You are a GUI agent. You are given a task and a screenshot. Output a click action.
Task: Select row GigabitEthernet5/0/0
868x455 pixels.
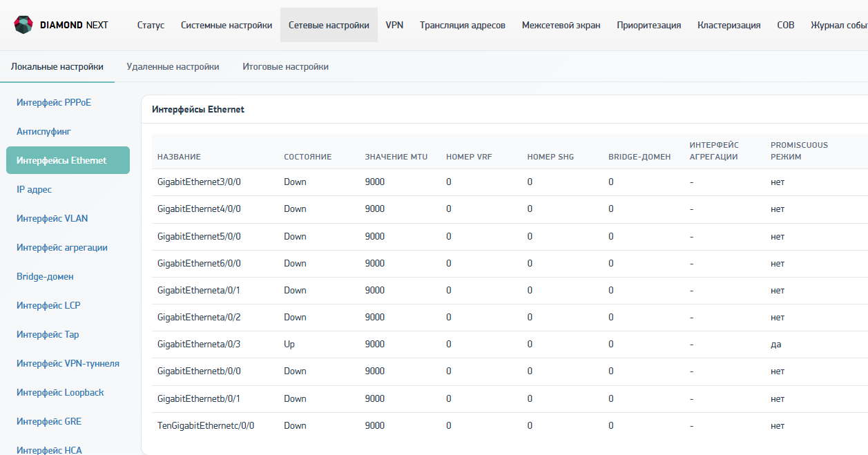(x=510, y=236)
